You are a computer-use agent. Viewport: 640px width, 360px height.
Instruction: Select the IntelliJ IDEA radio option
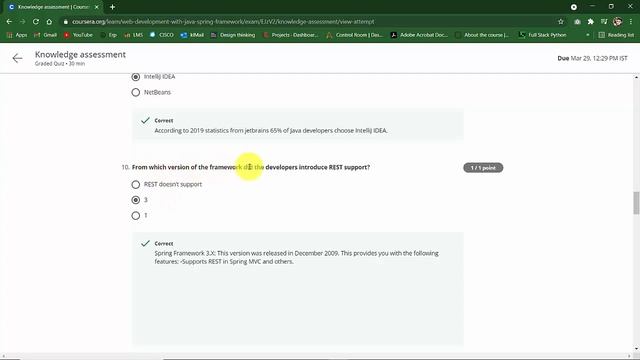pos(136,77)
